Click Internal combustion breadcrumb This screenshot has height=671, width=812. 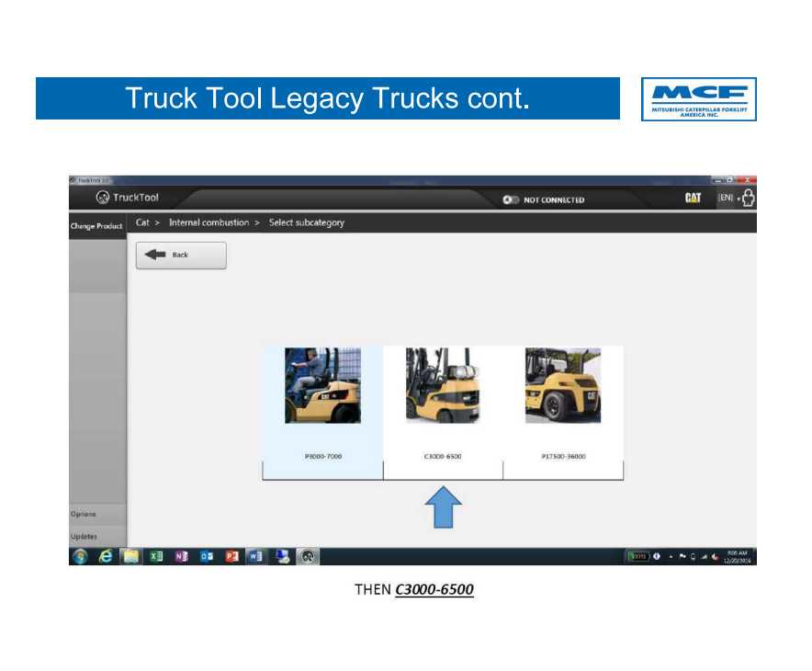pyautogui.click(x=209, y=222)
